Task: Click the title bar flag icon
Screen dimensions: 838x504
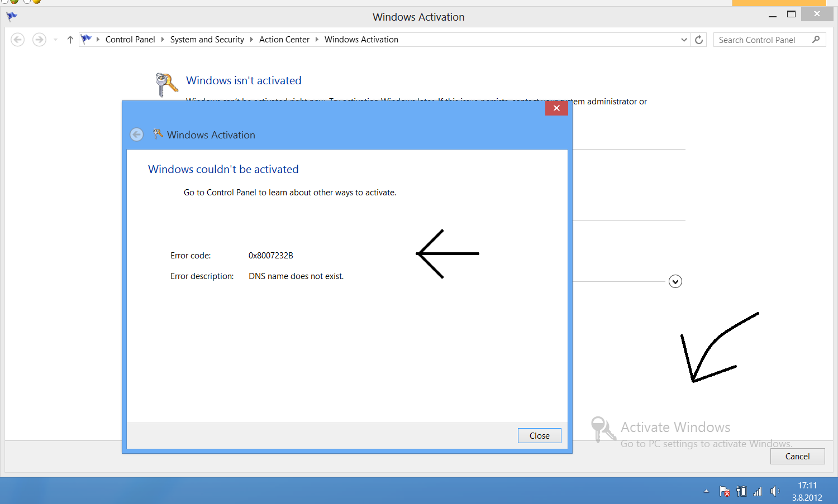Action: coord(12,17)
